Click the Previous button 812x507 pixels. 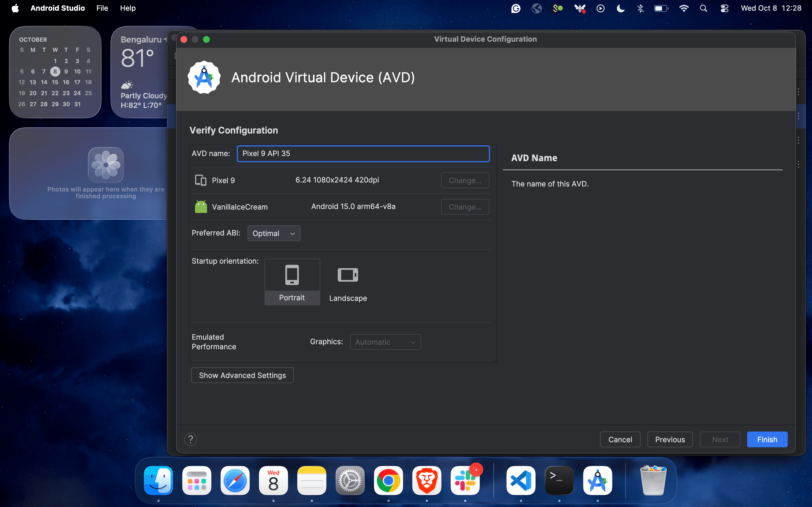tap(670, 439)
